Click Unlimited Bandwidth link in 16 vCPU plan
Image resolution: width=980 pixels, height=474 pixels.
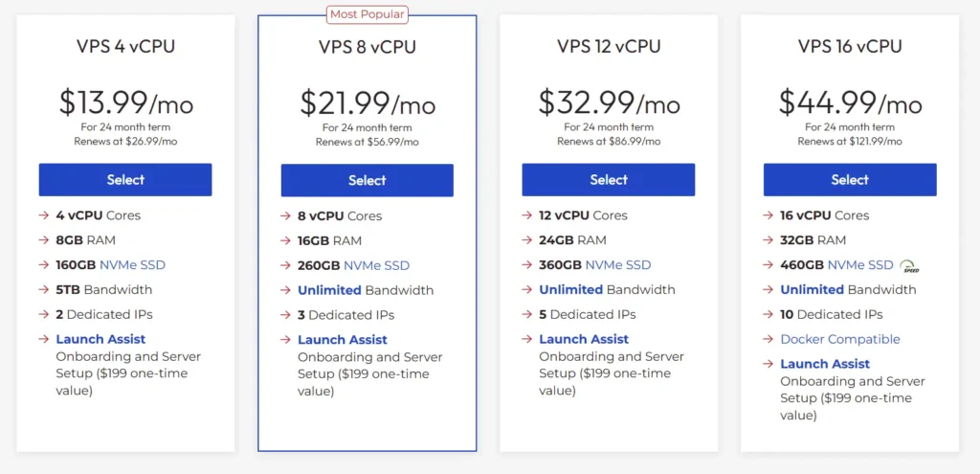[813, 289]
